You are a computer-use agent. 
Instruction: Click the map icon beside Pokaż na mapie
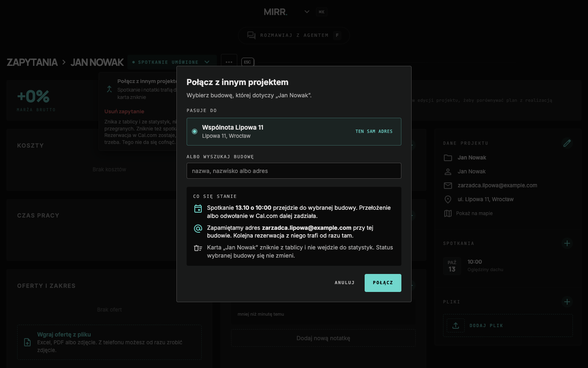click(448, 213)
